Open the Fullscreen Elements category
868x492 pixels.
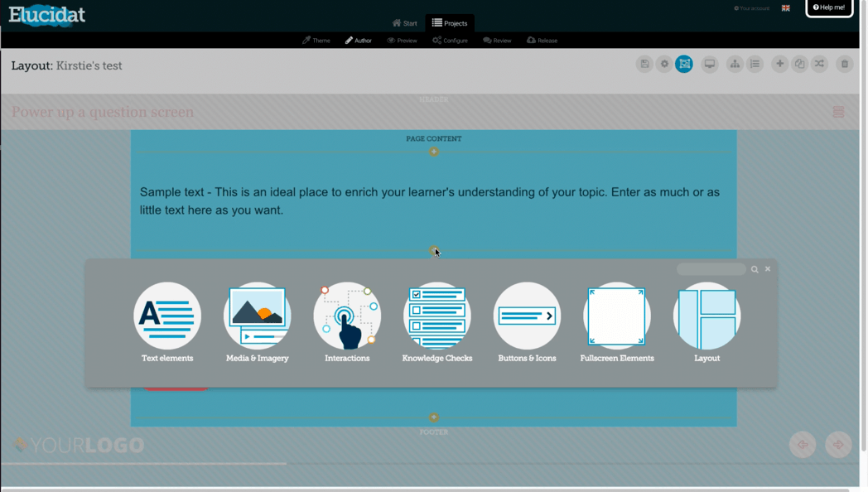point(617,323)
